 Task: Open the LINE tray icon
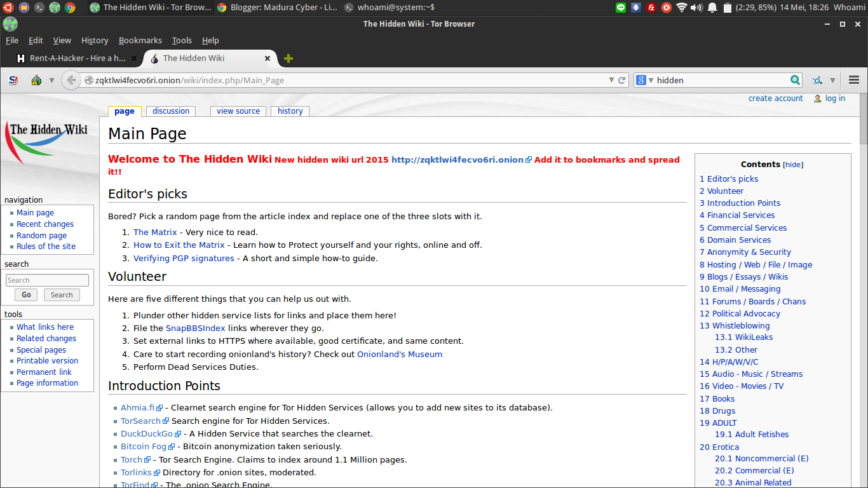[x=621, y=8]
